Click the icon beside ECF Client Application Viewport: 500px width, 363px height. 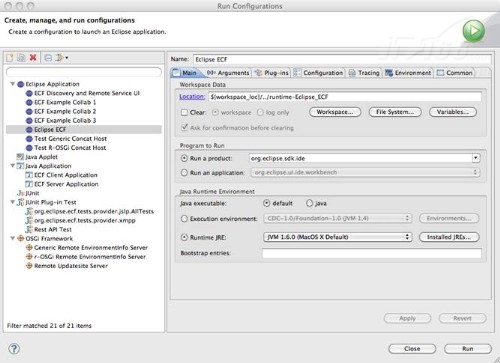29,175
